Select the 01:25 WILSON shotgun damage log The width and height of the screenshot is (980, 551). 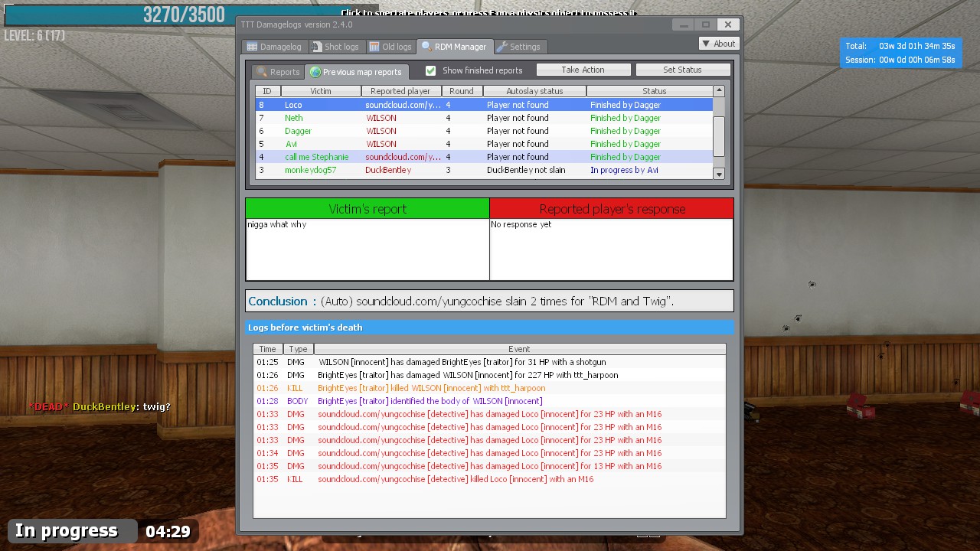coord(489,362)
